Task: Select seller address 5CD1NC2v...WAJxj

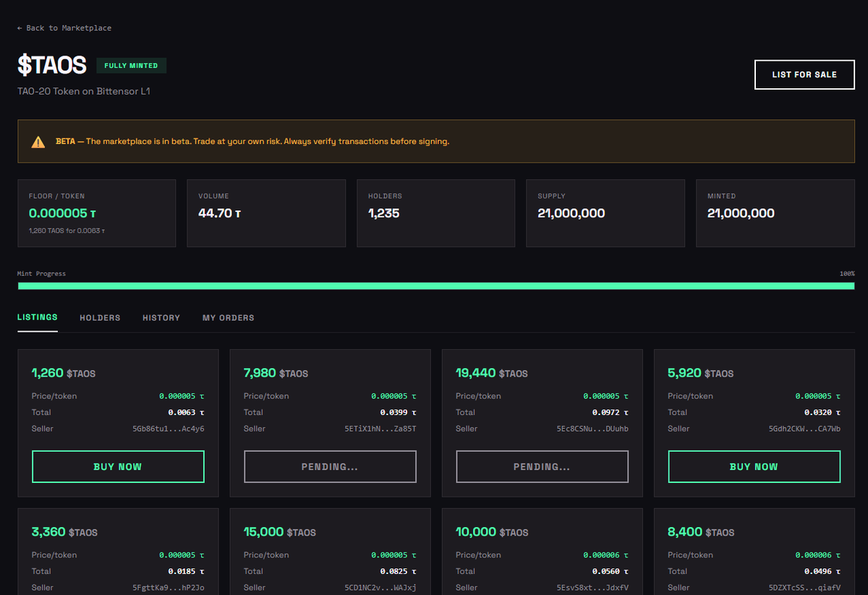Action: point(380,588)
